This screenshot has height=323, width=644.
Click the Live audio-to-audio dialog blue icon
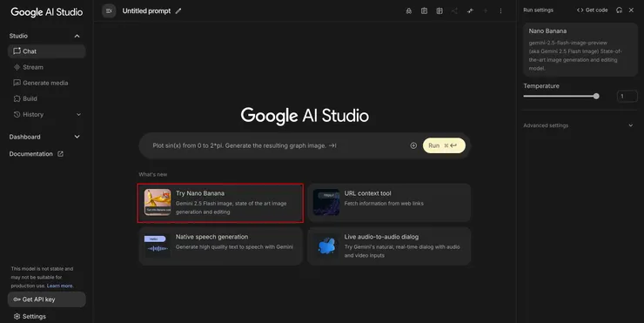click(326, 246)
